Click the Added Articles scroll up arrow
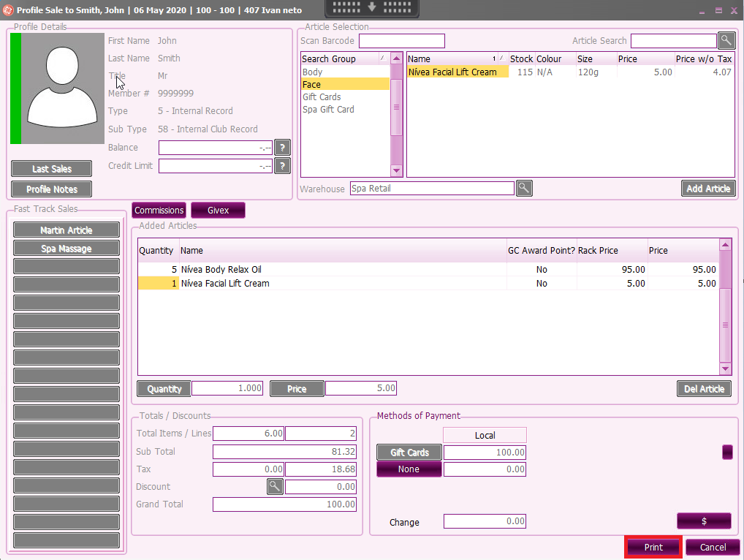The image size is (744, 560). tap(725, 246)
